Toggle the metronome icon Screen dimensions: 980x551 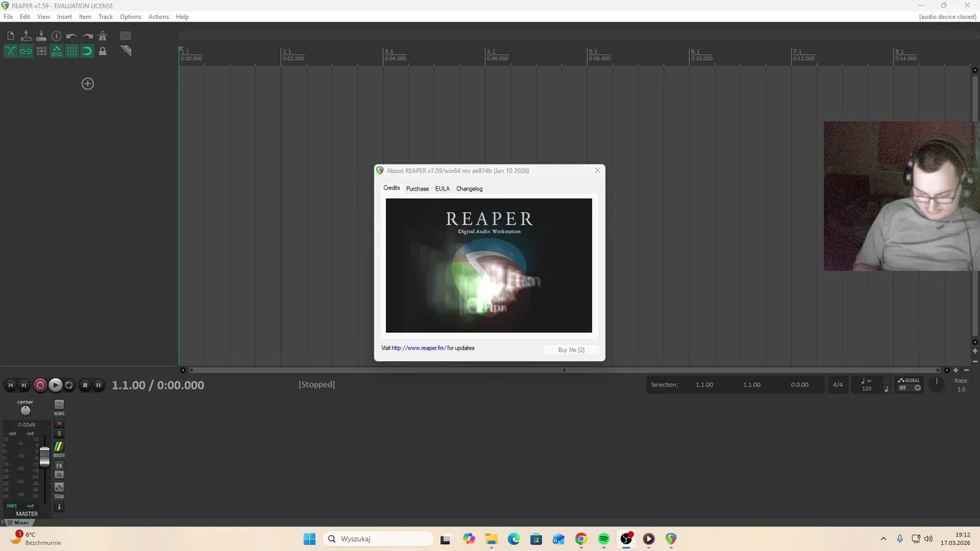(103, 36)
